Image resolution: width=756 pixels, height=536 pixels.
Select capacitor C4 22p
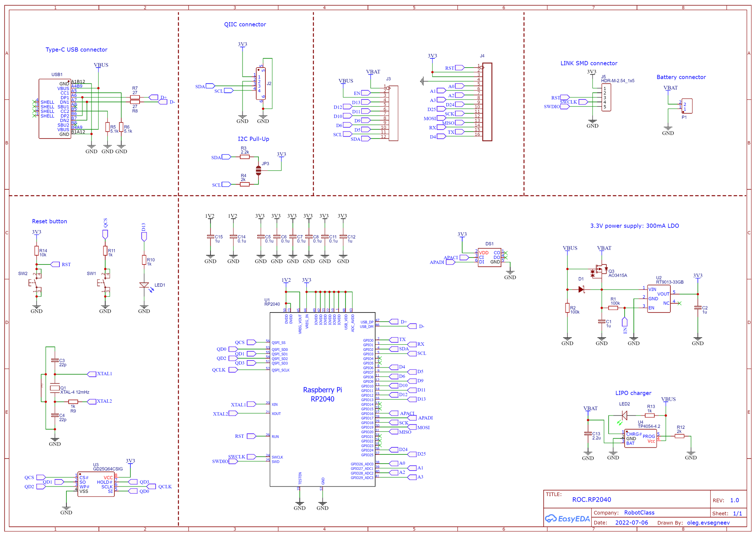[x=55, y=415]
